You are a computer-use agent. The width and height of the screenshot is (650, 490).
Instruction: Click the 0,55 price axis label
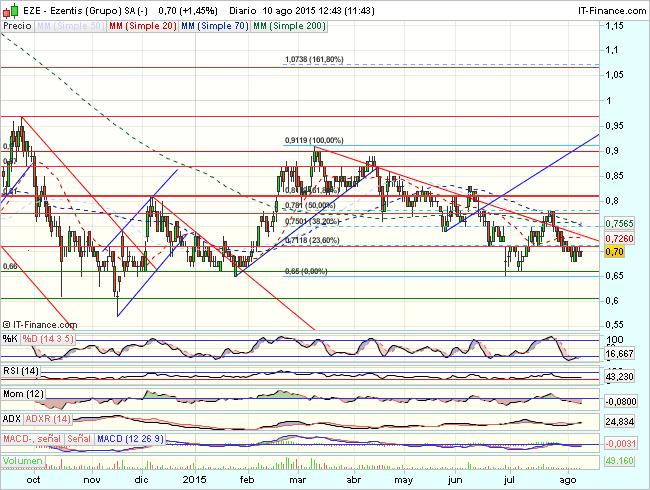point(614,325)
